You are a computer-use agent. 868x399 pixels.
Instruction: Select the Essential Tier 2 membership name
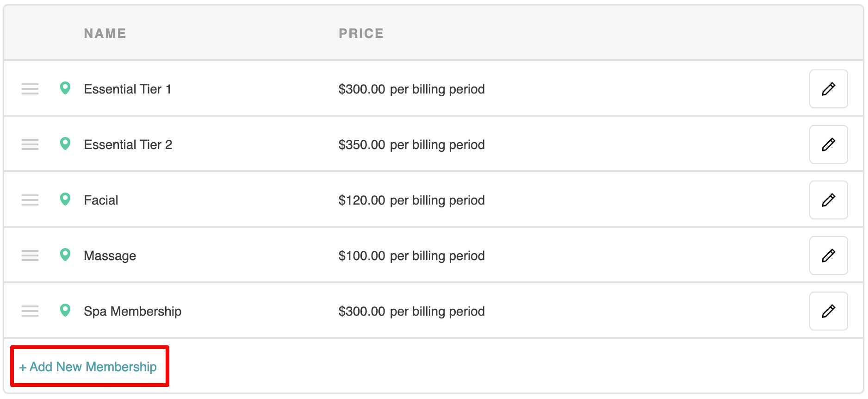click(128, 144)
